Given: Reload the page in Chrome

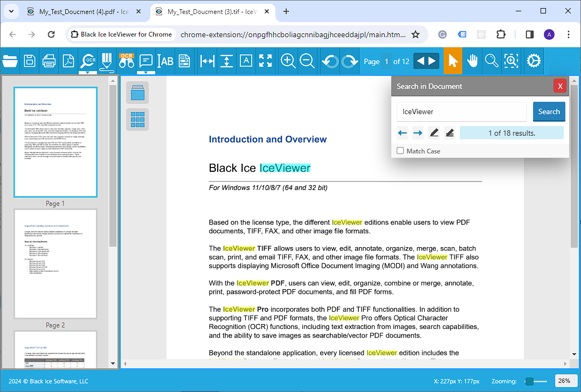Looking at the screenshot, I should 51,34.
